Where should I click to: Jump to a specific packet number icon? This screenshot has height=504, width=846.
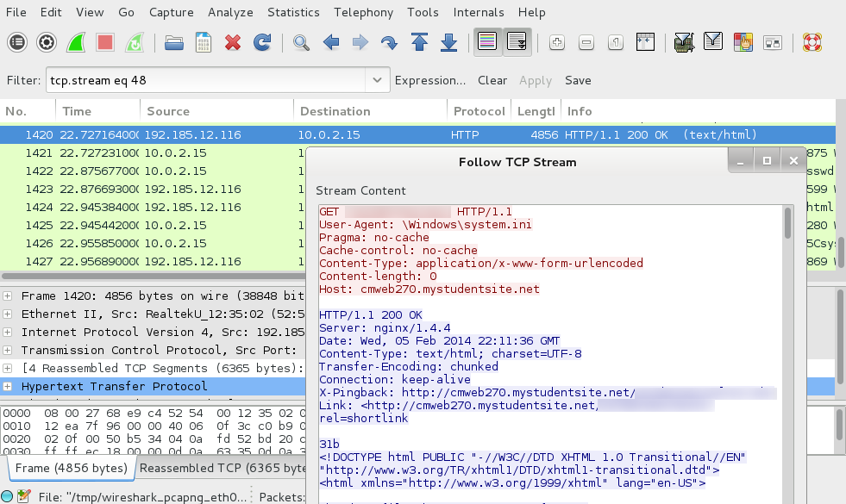pos(389,42)
